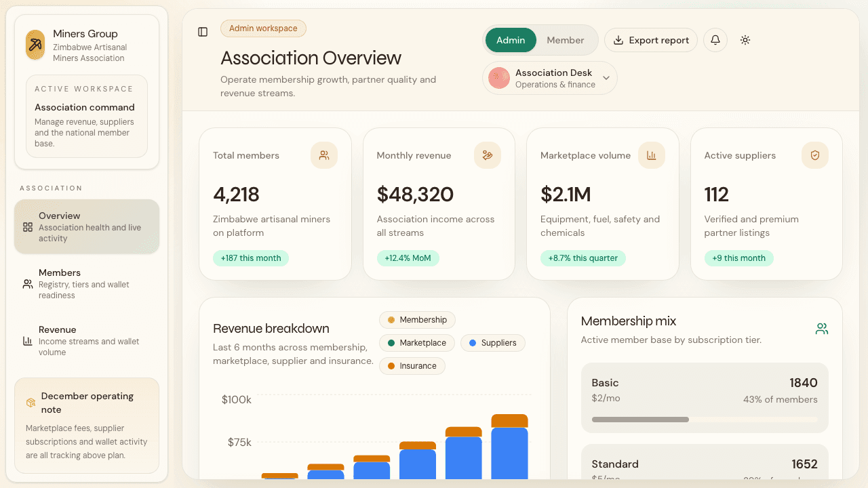Select the Overview sidebar entry

point(86,226)
